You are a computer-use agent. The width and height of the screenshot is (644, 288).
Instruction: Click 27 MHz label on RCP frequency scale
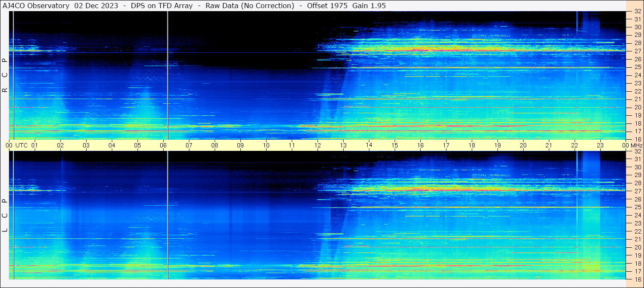click(x=637, y=51)
